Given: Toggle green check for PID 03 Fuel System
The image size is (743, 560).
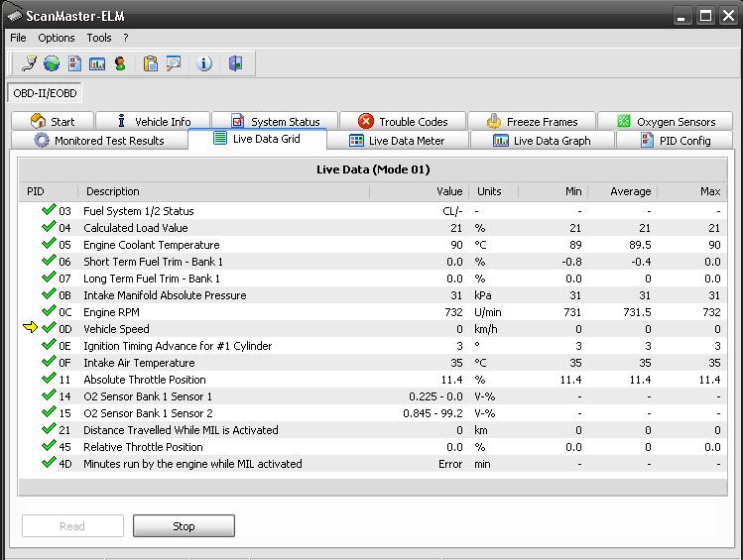Looking at the screenshot, I should coord(49,209).
